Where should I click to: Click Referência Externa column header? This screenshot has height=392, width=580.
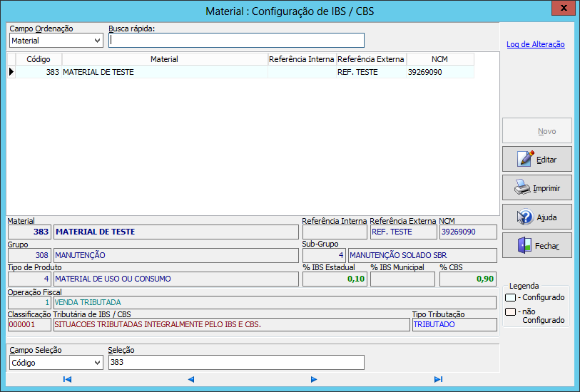tap(370, 59)
